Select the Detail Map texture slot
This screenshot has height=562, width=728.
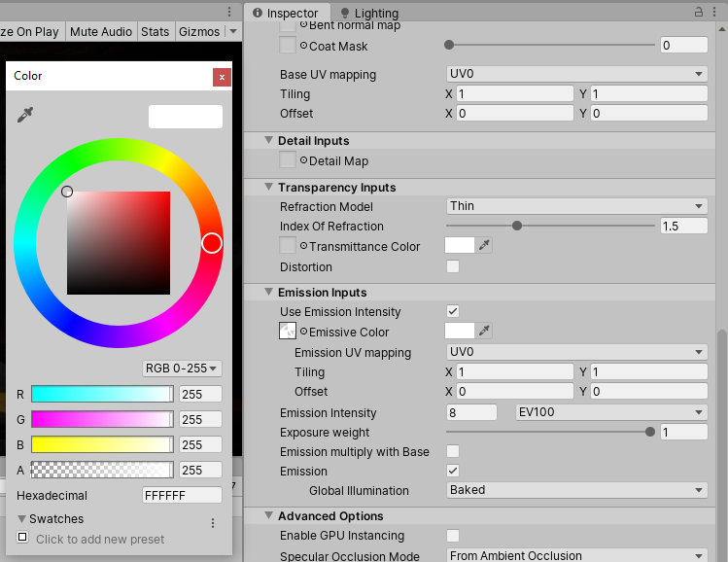coord(288,160)
